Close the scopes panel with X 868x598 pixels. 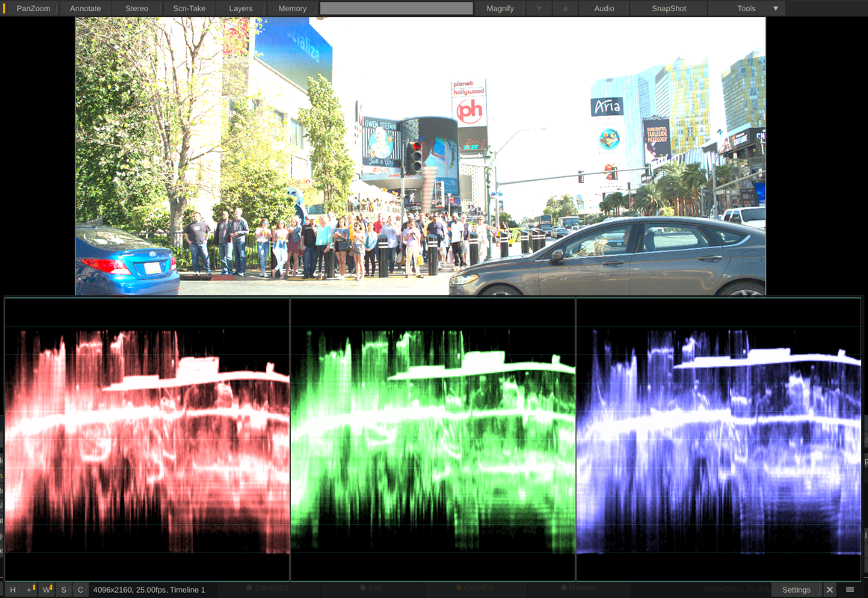click(x=830, y=590)
